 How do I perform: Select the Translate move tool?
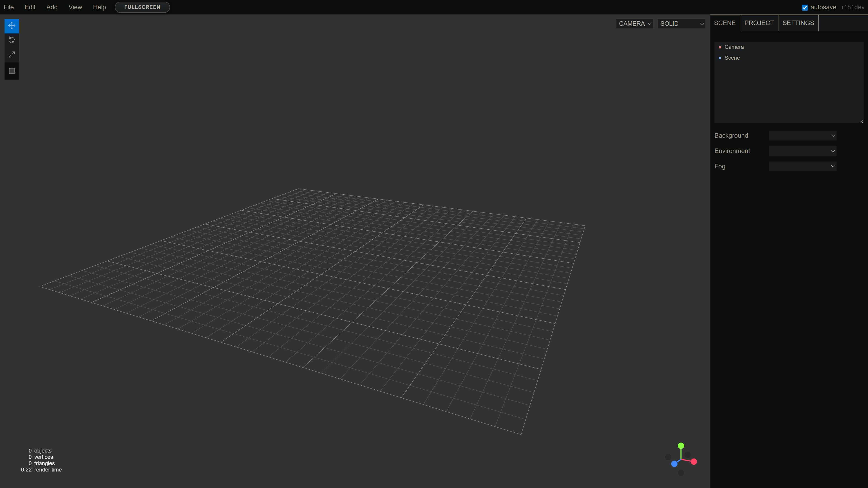click(x=12, y=26)
